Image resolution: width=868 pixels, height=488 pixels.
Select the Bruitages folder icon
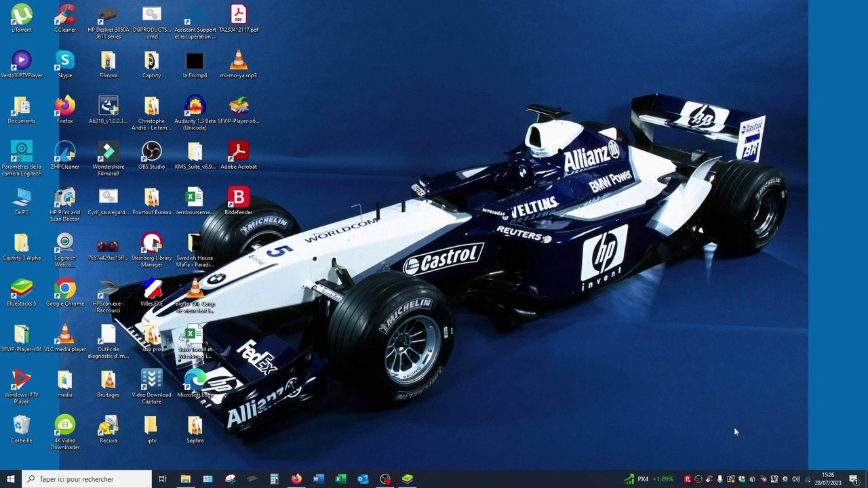[x=108, y=383]
